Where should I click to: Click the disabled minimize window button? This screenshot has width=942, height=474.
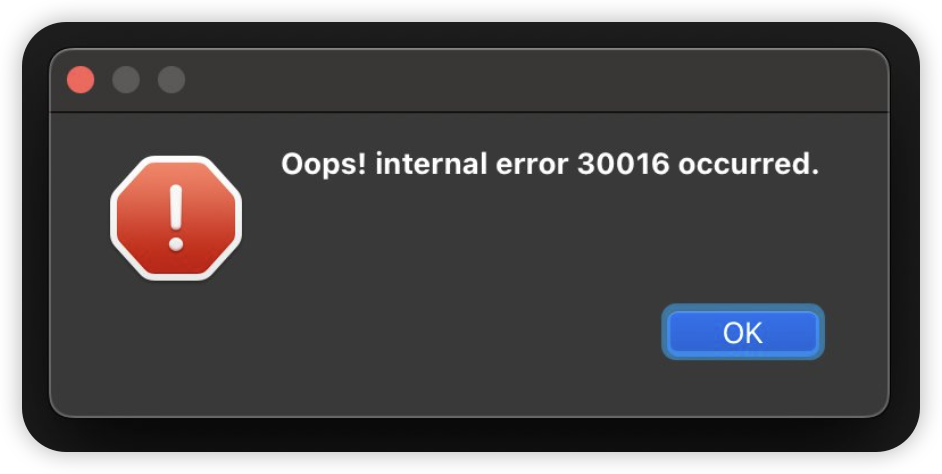pyautogui.click(x=126, y=80)
